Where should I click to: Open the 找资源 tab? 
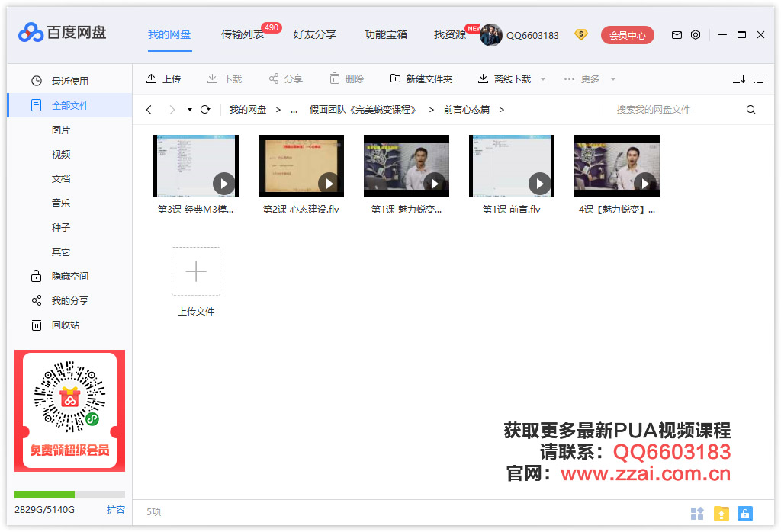pyautogui.click(x=450, y=34)
